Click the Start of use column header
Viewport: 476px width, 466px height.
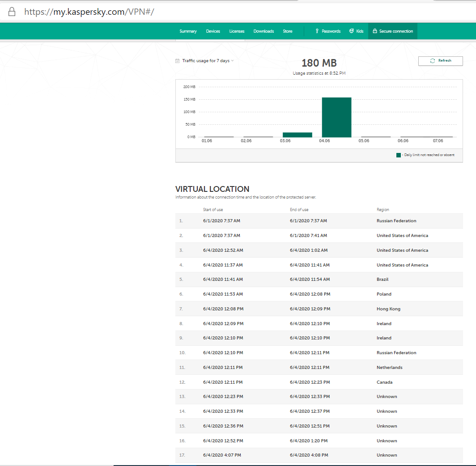pyautogui.click(x=212, y=210)
